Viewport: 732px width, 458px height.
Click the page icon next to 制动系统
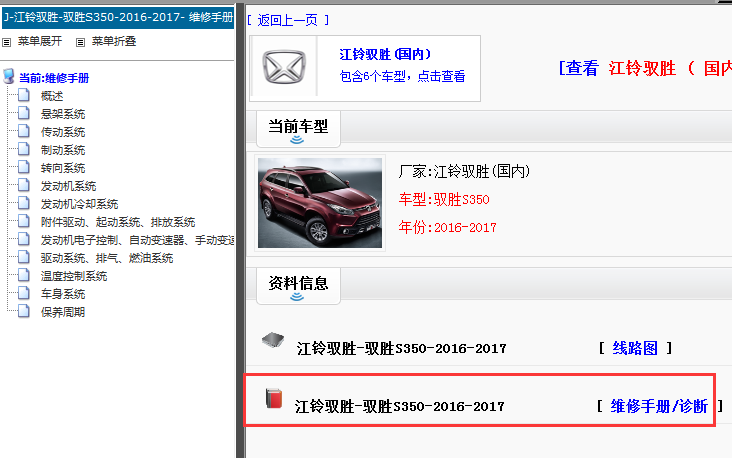(x=24, y=149)
